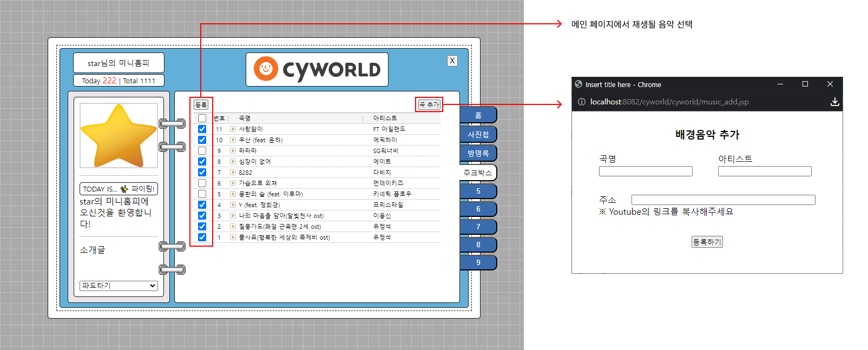Uncheck the checkbox for song 11 사랑앓이

202,129
